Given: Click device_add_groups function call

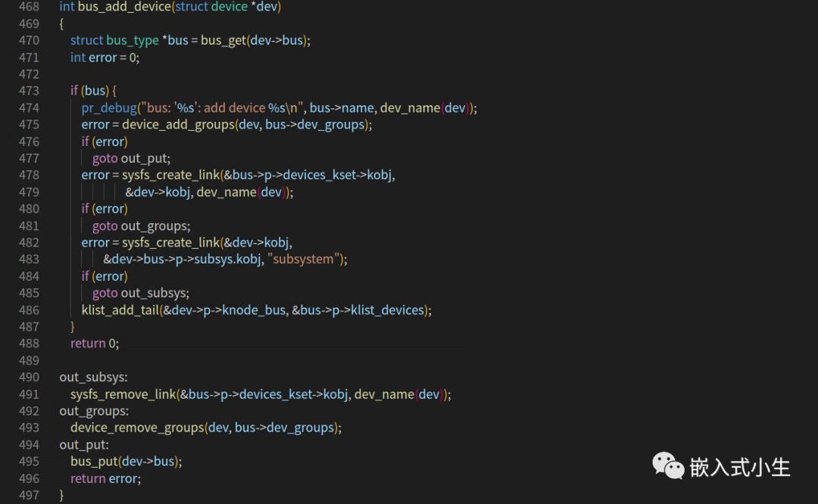Looking at the screenshot, I should [x=179, y=125].
